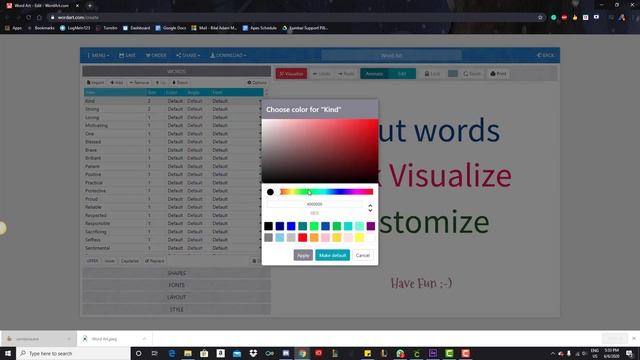Image resolution: width=640 pixels, height=360 pixels.
Task: Toggle color format with HEX stepper arrows
Action: [370, 208]
